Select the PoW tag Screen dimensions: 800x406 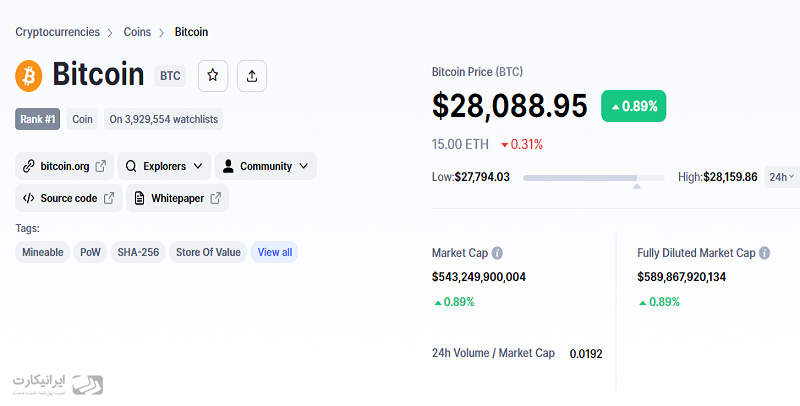pyautogui.click(x=90, y=252)
